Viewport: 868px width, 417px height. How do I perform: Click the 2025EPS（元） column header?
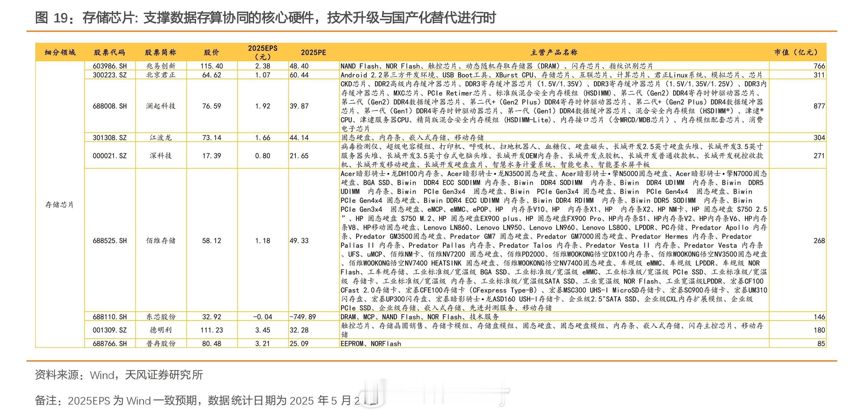pos(263,52)
